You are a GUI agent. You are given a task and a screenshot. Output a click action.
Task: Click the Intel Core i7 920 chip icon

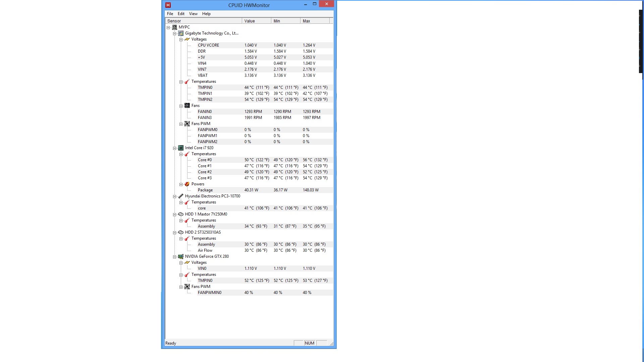[181, 148]
